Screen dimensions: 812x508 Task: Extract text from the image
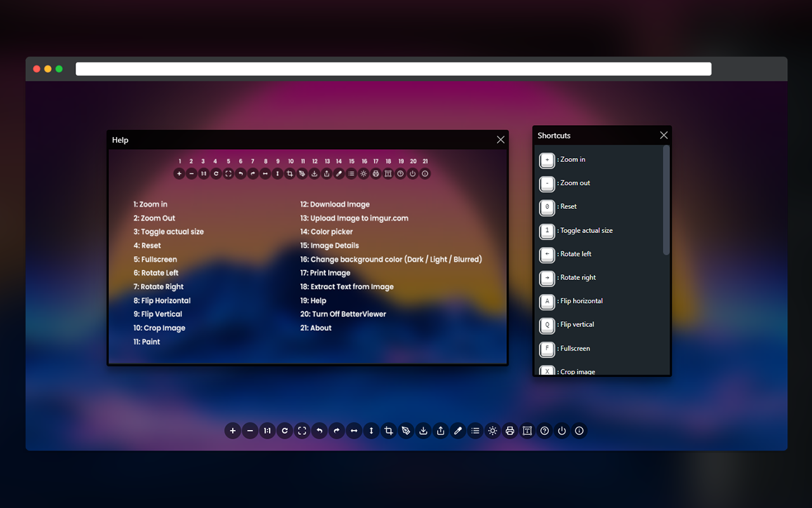pyautogui.click(x=527, y=431)
